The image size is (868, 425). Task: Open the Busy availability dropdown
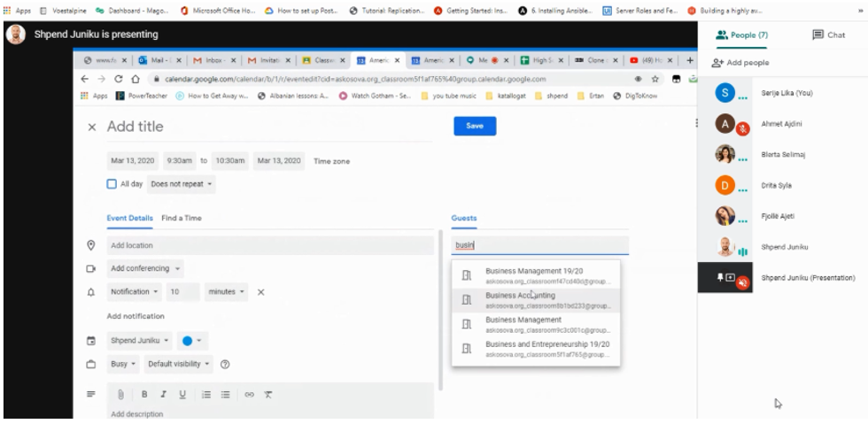123,364
